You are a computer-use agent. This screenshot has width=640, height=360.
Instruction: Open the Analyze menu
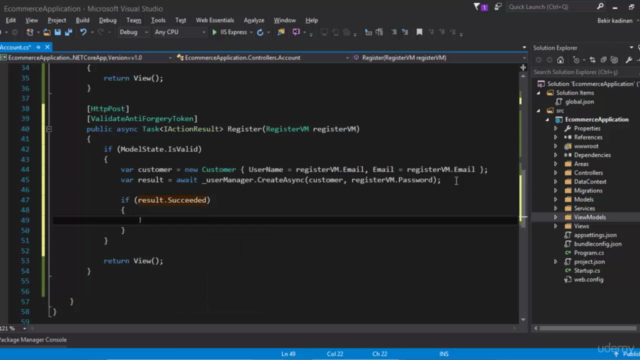click(x=254, y=20)
